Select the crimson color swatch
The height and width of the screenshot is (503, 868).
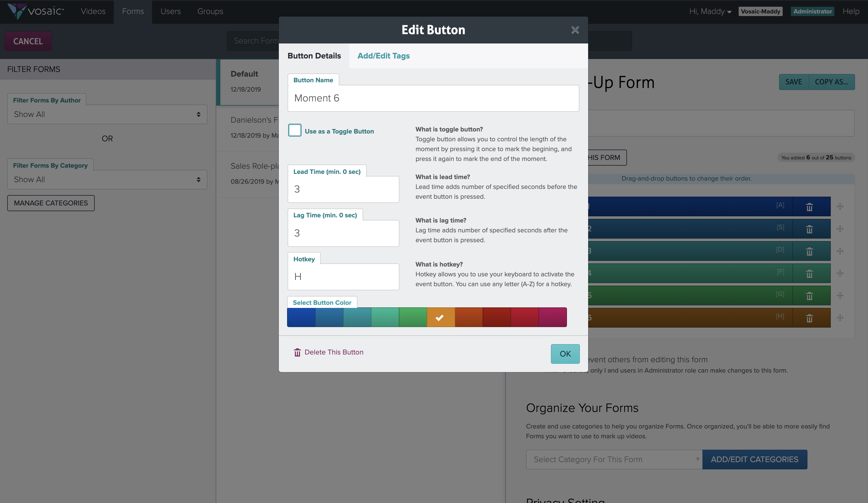(x=524, y=317)
